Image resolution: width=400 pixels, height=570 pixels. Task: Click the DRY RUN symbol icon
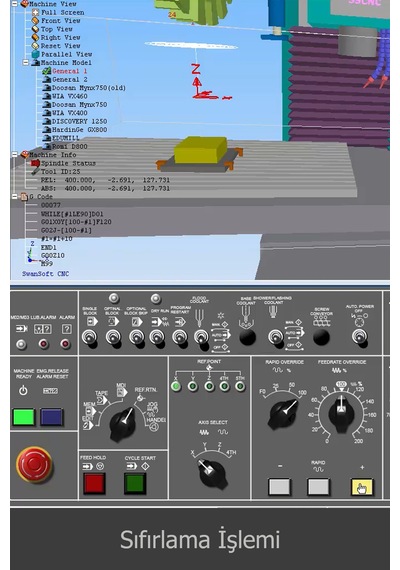(x=160, y=322)
